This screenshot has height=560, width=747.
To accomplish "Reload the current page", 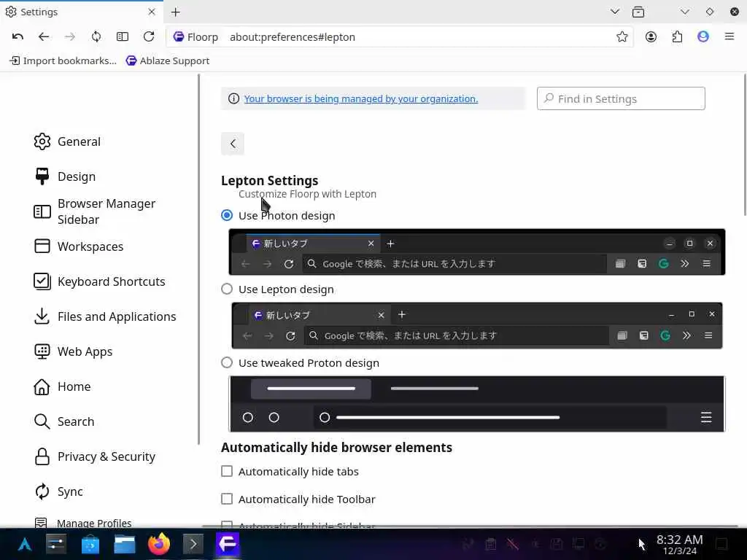I will pos(149,36).
